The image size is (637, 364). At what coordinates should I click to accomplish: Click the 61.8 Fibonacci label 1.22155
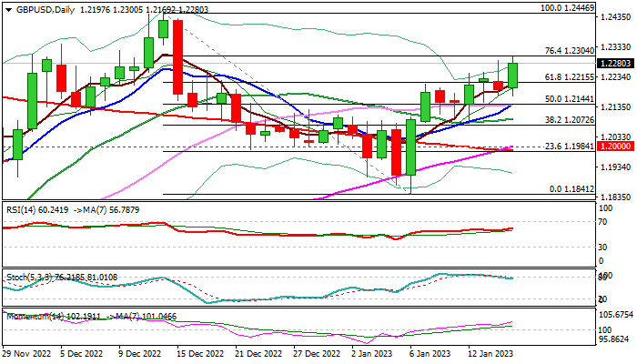(x=570, y=77)
